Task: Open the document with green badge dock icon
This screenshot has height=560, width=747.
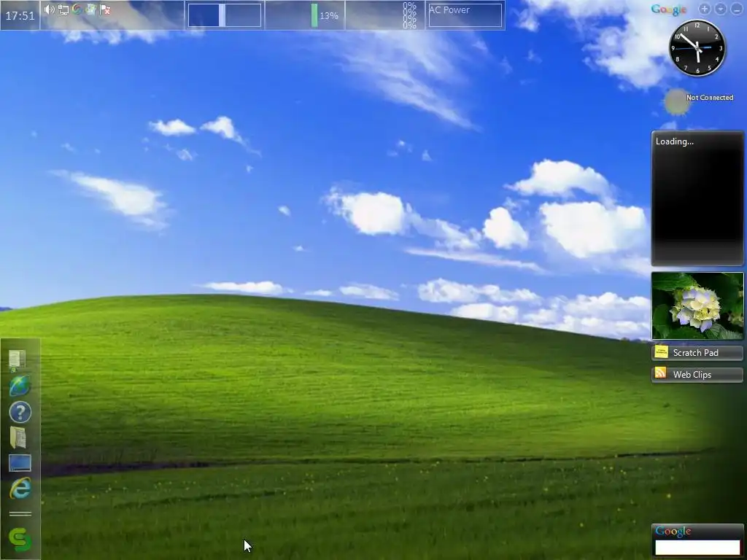Action: tap(18, 361)
